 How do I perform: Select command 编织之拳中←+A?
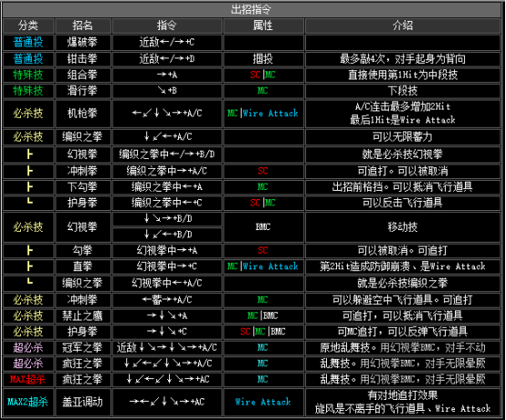[167, 187]
